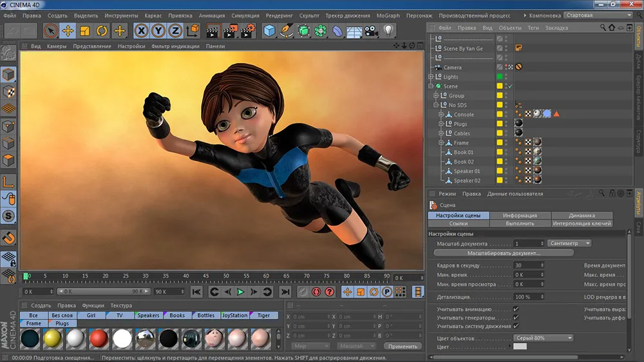The height and width of the screenshot is (362, 644).
Task: Toggle 'Учитывать генераторы' checkbox
Action: click(516, 318)
